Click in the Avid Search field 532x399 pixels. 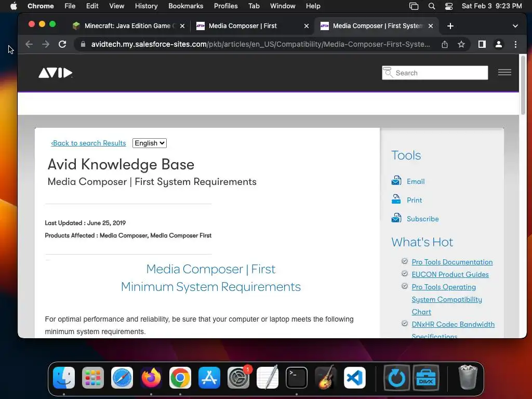435,73
